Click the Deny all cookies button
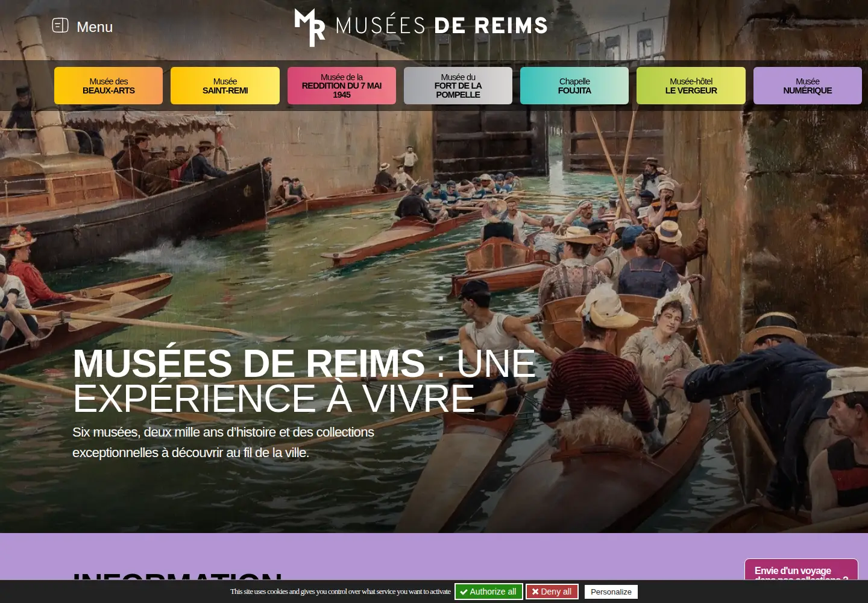 (552, 592)
